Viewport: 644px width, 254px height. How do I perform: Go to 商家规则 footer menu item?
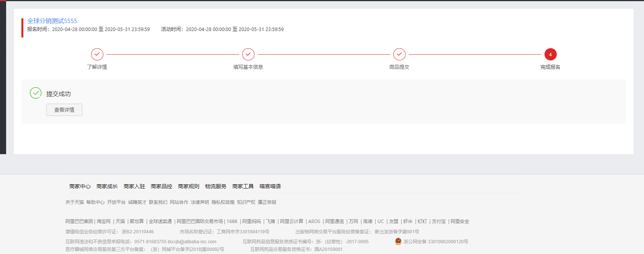189,186
